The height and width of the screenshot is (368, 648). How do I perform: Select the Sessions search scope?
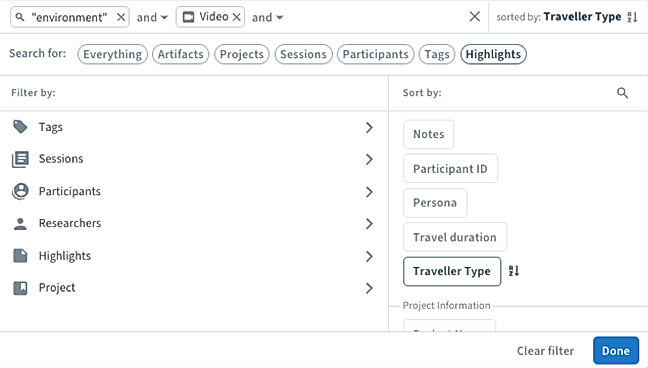303,54
